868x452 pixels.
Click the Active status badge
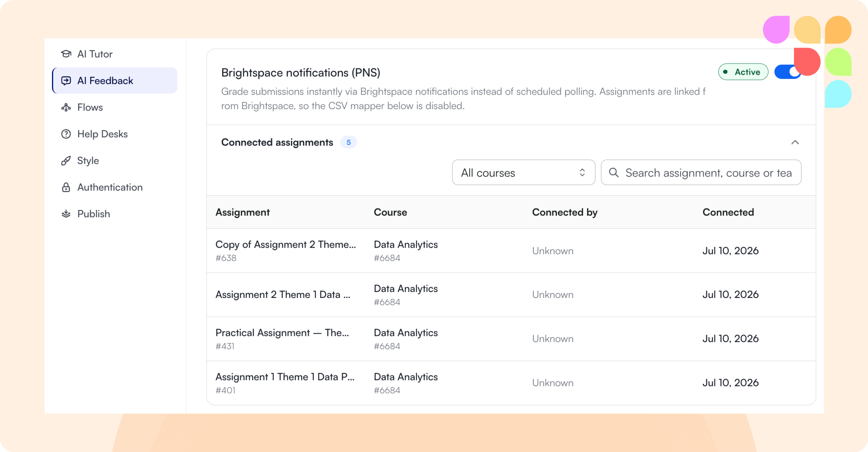click(x=743, y=72)
